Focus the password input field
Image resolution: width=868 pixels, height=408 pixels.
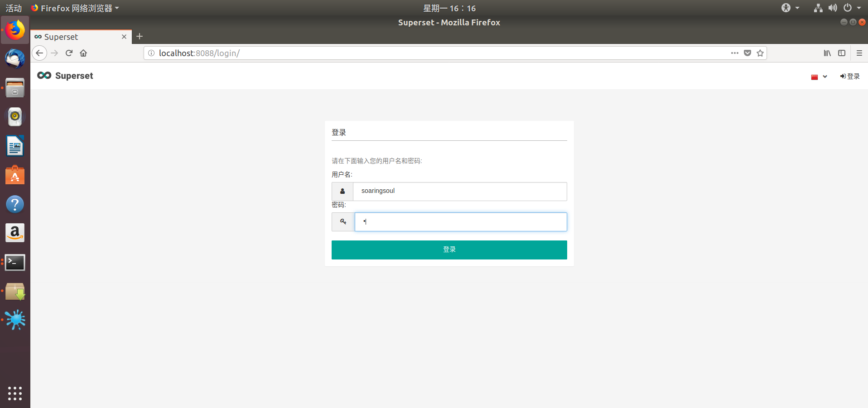pyautogui.click(x=461, y=222)
